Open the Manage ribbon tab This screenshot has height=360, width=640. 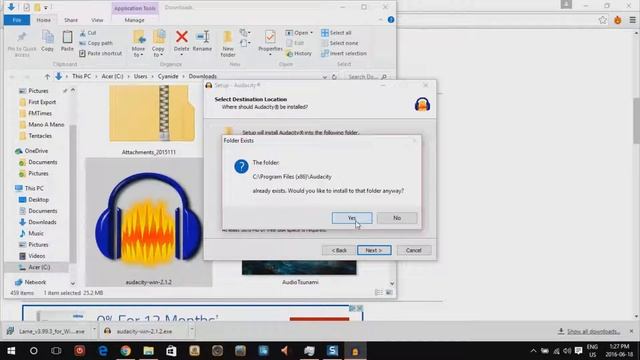[134, 20]
